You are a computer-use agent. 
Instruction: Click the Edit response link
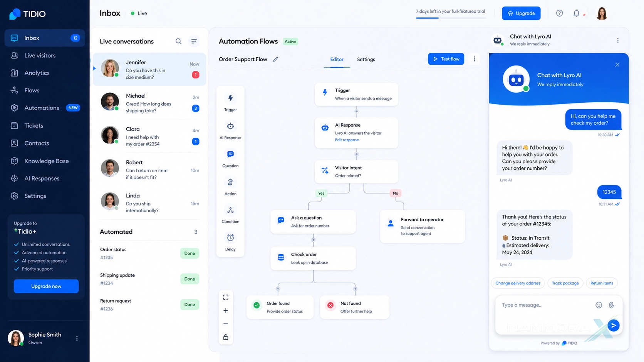pyautogui.click(x=347, y=140)
